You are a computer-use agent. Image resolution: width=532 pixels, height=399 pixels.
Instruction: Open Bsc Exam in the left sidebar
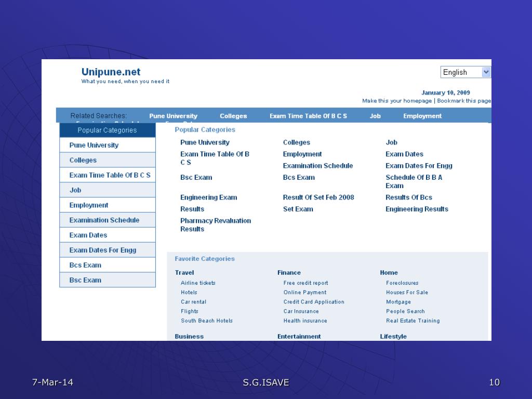click(x=108, y=280)
